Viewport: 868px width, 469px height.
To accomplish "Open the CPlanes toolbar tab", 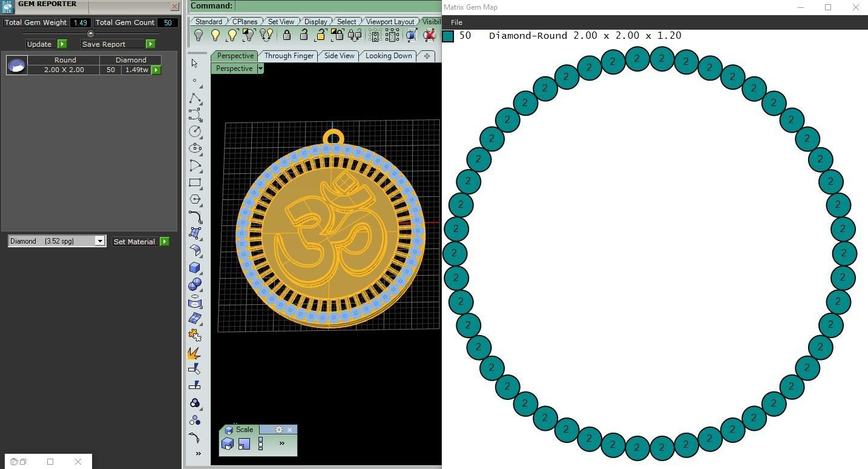I will pos(245,21).
